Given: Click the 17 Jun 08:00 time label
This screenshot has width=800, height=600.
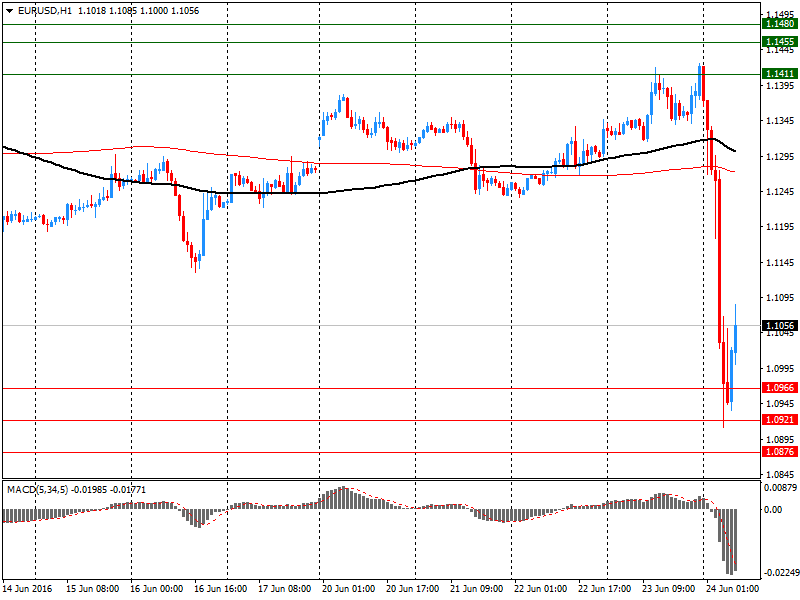Looking at the screenshot, I should coord(284,588).
